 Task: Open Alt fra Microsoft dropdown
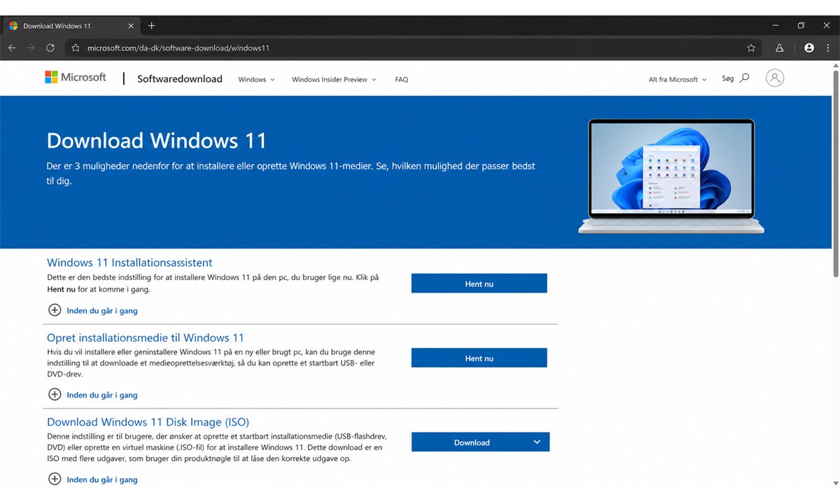[x=678, y=80]
